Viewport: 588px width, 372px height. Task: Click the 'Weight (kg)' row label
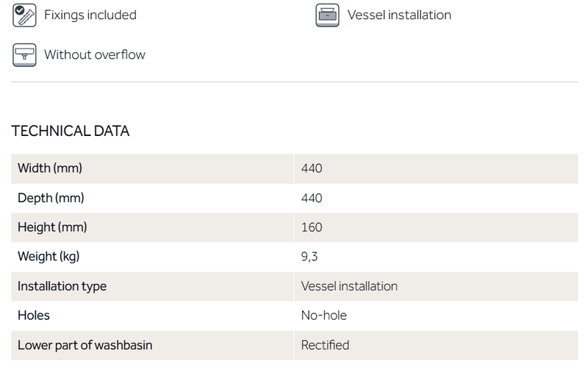click(x=49, y=257)
